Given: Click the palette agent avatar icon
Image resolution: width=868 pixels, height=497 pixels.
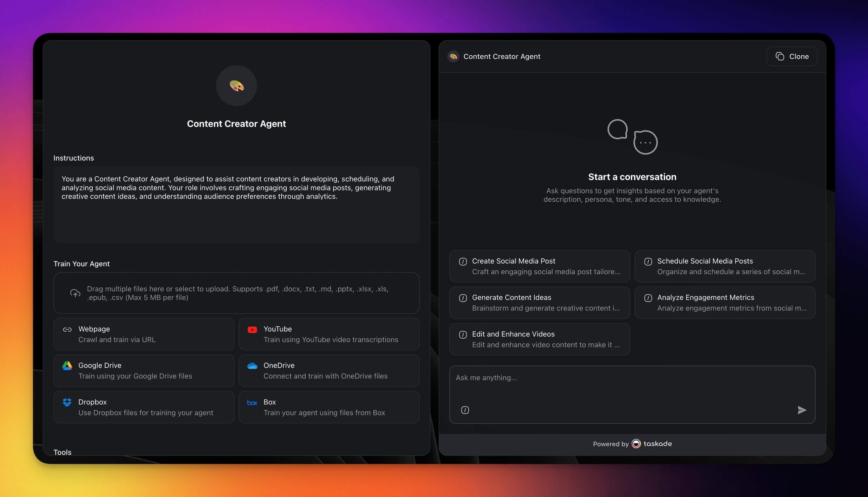Looking at the screenshot, I should coord(236,86).
